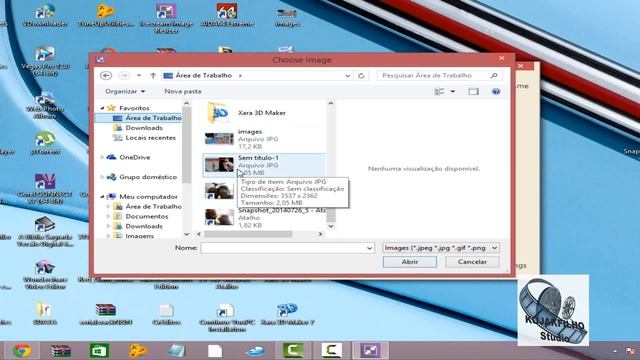
Task: Click Área de Trabalho in the address bar
Action: pyautogui.click(x=204, y=76)
